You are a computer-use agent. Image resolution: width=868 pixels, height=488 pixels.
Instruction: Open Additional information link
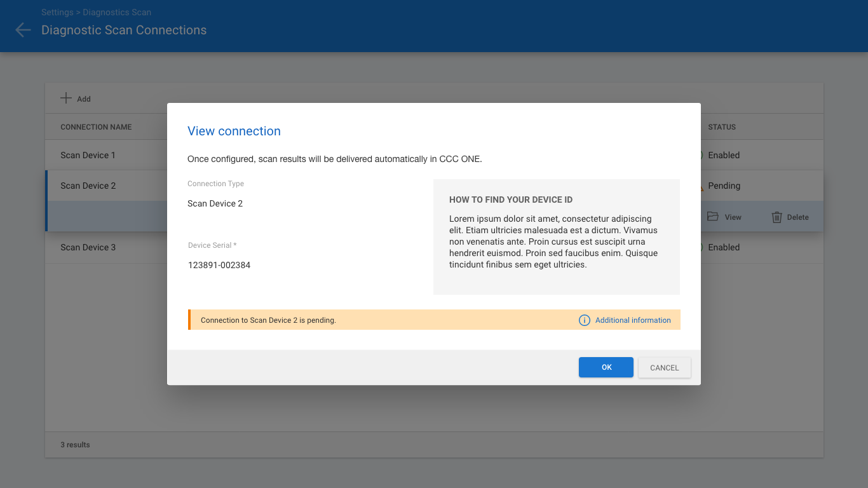pos(633,320)
